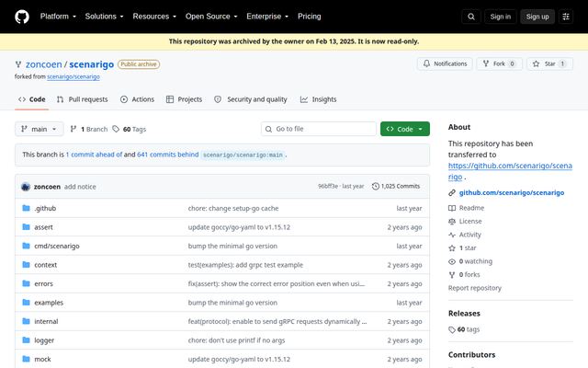Click the folder icon for examples
The height and width of the screenshot is (368, 588).
pyautogui.click(x=26, y=302)
